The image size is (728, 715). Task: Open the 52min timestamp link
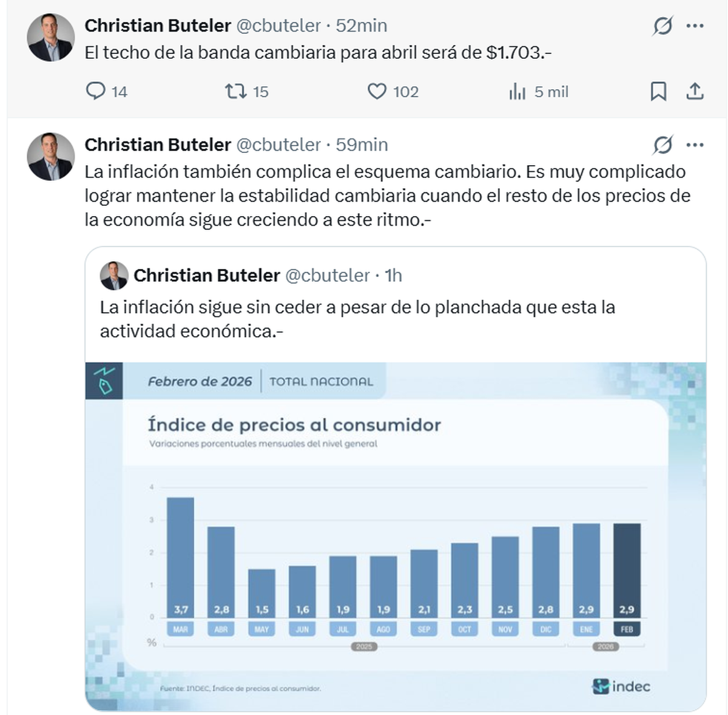362,25
